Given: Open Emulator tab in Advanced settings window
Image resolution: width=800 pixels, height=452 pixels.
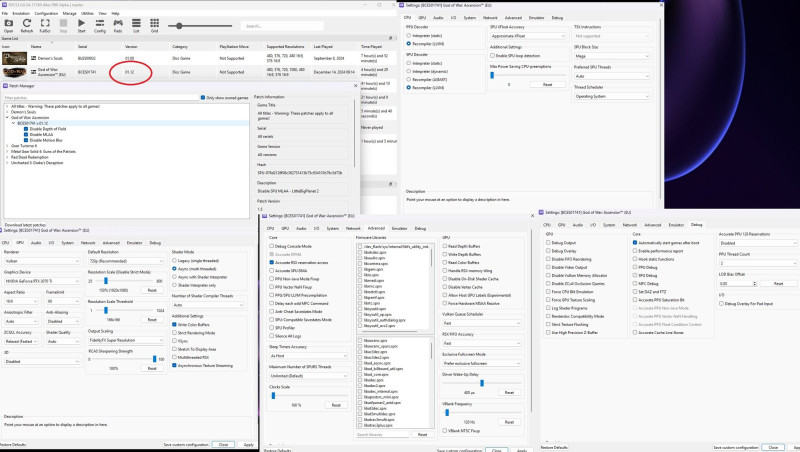Looking at the screenshot, I should (x=399, y=229).
